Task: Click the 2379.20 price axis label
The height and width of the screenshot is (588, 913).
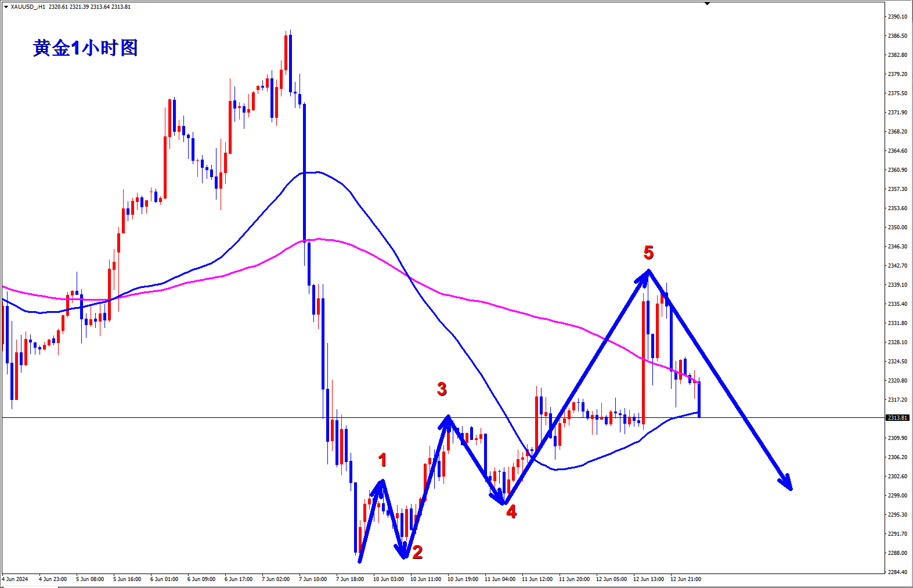Action: tap(897, 74)
